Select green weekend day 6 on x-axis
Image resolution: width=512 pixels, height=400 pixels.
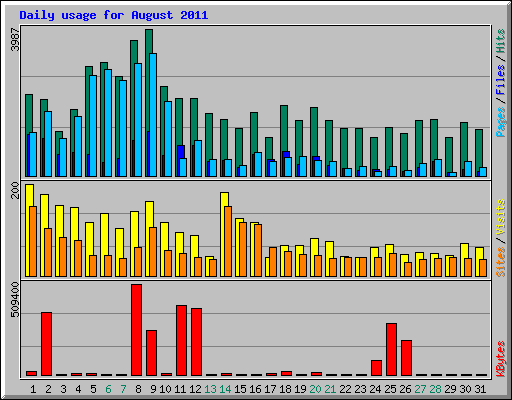pos(108,389)
